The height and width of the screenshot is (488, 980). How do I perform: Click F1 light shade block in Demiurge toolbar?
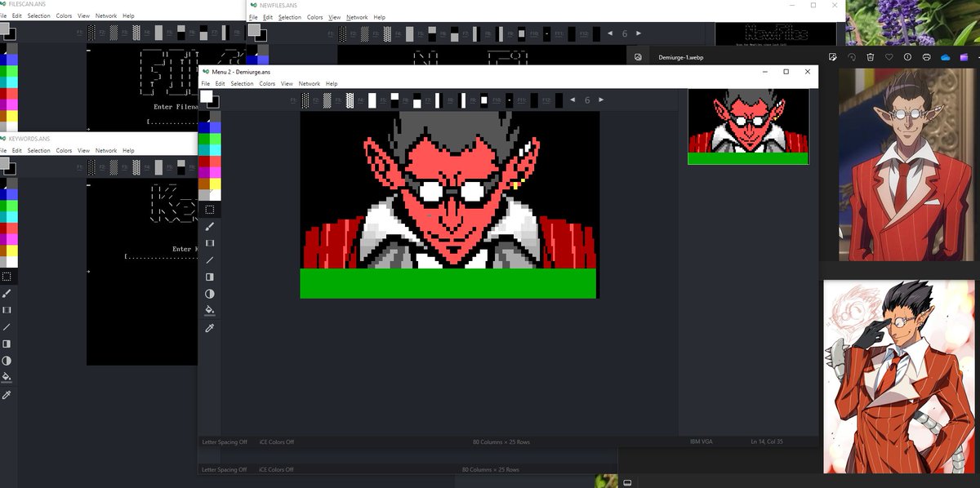[305, 100]
